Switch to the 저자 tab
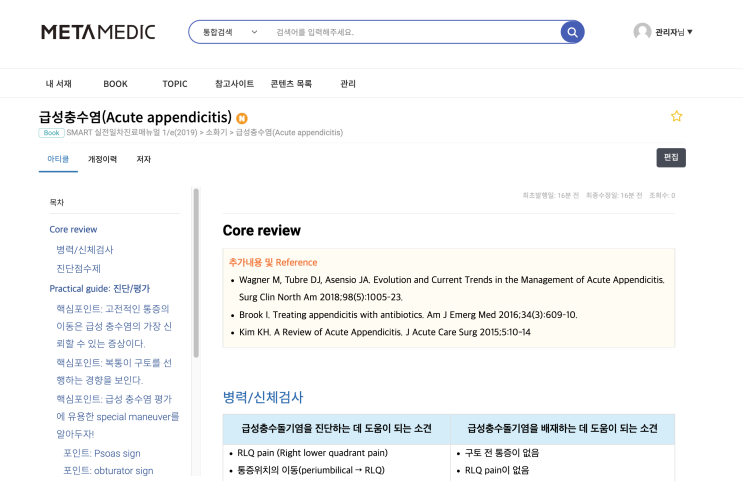Image resolution: width=743 pixels, height=481 pixels. [x=144, y=159]
